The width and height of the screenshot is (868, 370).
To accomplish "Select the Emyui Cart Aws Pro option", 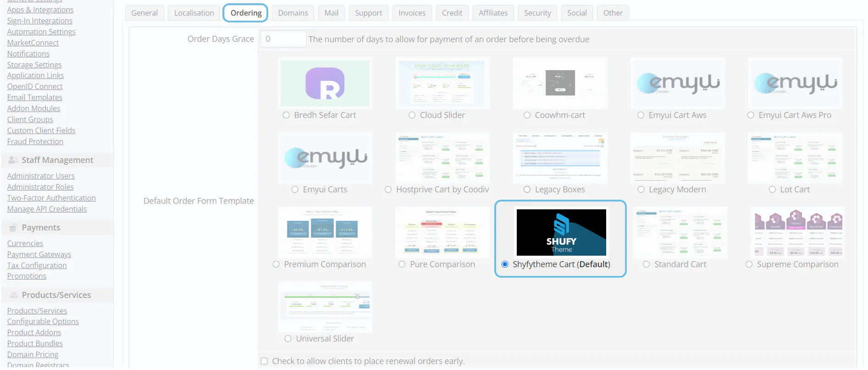I will pyautogui.click(x=751, y=115).
